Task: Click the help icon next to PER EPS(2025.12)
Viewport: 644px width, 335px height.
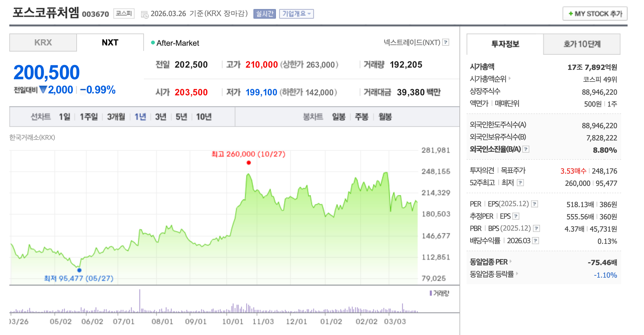Action: [x=535, y=204]
